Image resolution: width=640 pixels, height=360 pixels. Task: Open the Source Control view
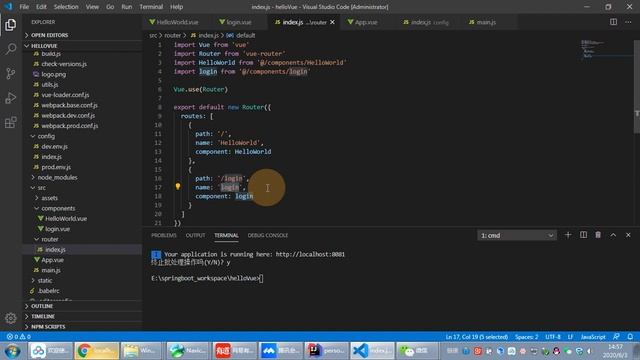11,73
